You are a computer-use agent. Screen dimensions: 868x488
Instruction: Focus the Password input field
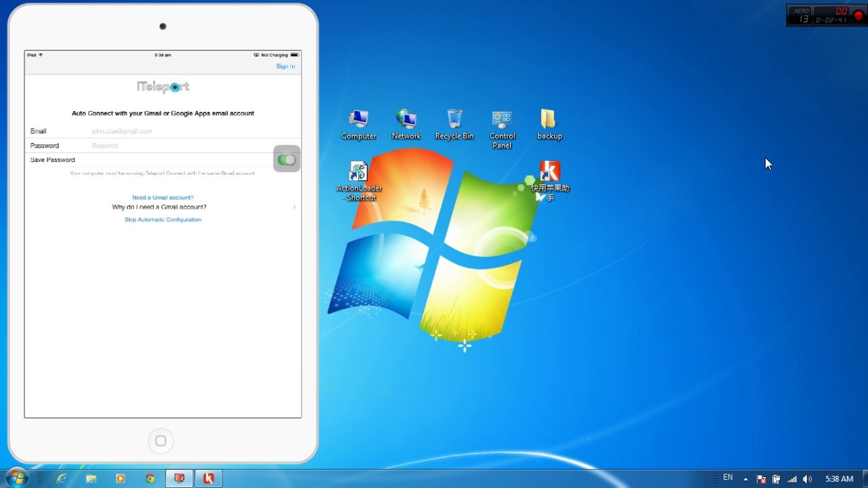click(x=163, y=146)
